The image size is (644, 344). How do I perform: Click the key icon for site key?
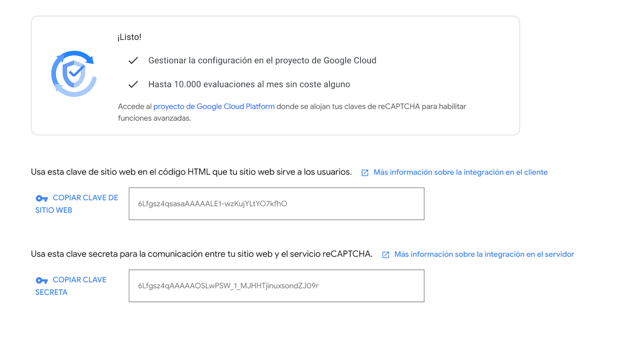pyautogui.click(x=42, y=198)
